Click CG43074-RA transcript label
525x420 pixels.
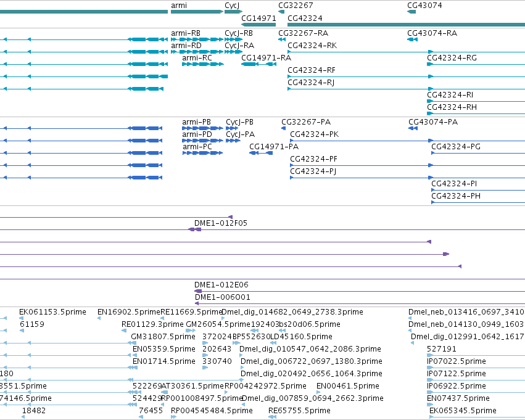coord(432,33)
